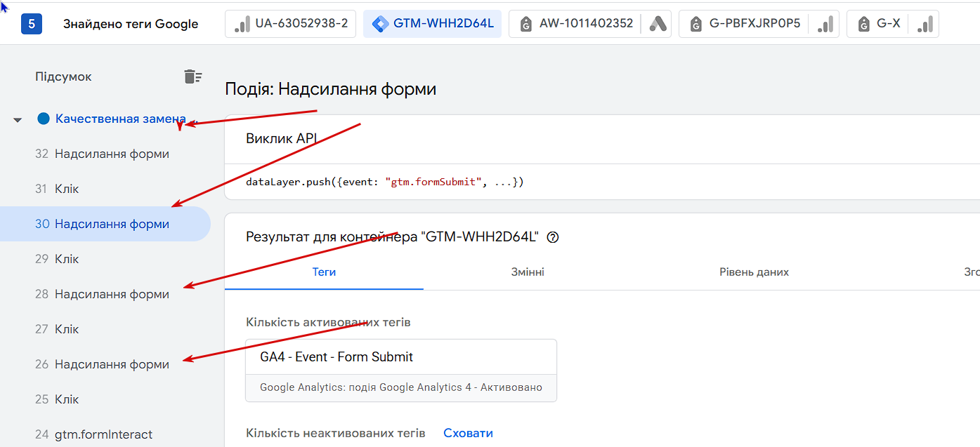980x447 pixels.
Task: Select the UA-63052938-2 analytics tag chip
Action: tap(291, 24)
